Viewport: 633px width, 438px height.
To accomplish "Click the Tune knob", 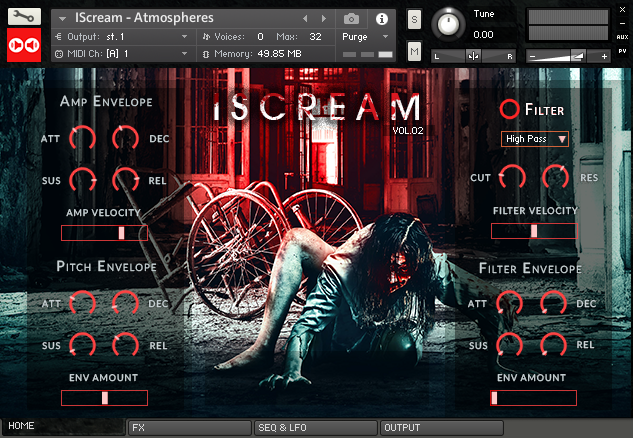I will (452, 24).
